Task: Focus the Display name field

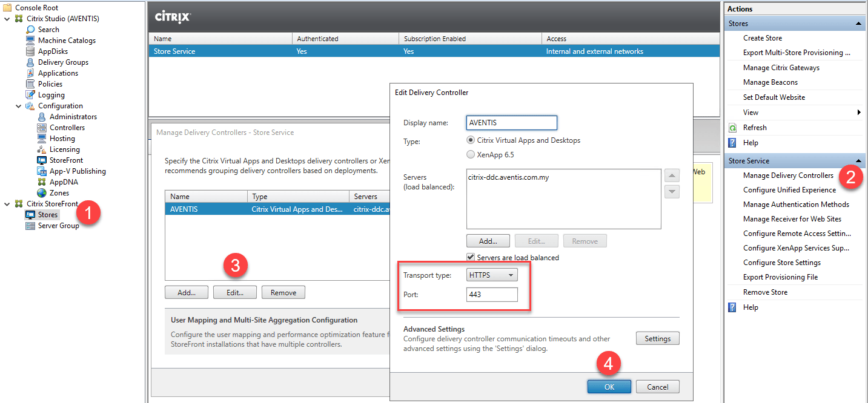Action: (x=511, y=122)
